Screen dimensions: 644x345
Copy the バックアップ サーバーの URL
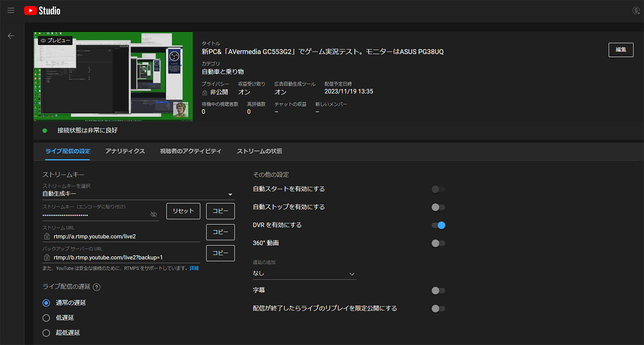click(220, 253)
